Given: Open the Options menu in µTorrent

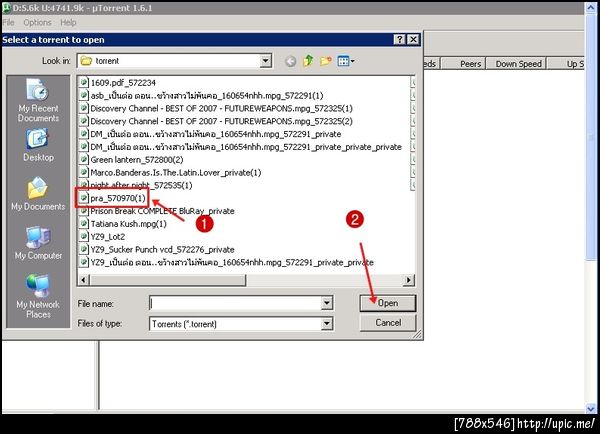Looking at the screenshot, I should coord(37,23).
